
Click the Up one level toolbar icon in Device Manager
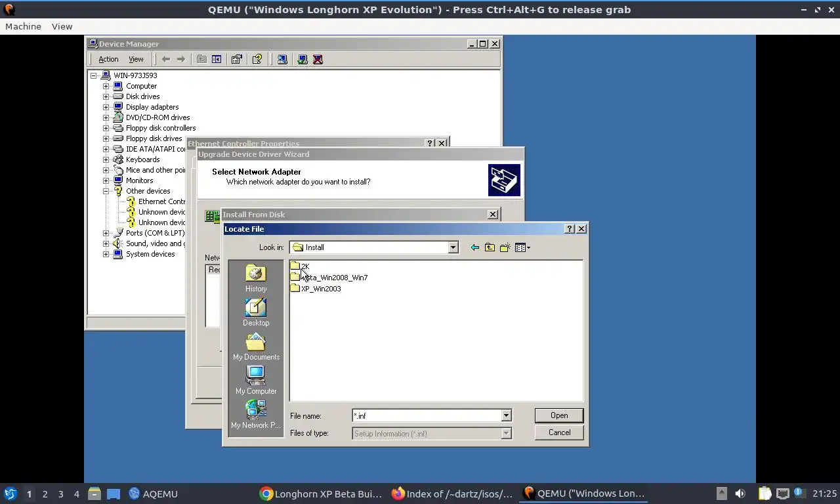[201, 59]
